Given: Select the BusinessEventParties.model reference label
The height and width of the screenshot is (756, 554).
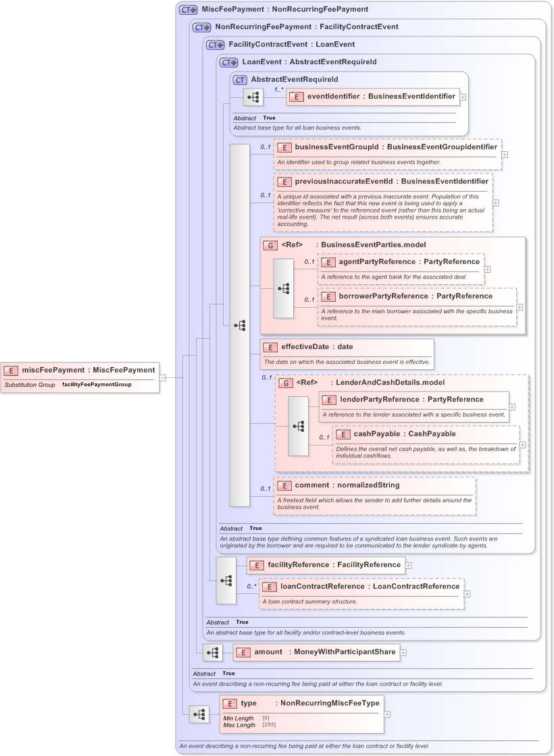Looking at the screenshot, I should click(x=374, y=245).
